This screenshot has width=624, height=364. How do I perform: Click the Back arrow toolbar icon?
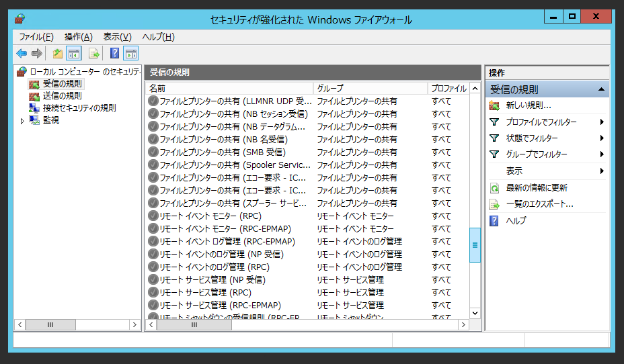(22, 53)
